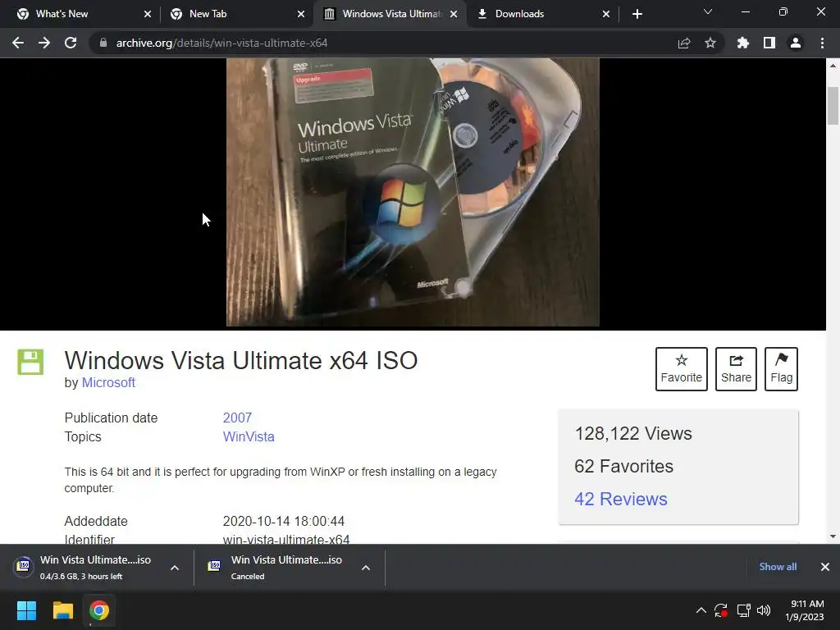Open the tab search dropdown arrow
The image size is (840, 630).
(708, 11)
